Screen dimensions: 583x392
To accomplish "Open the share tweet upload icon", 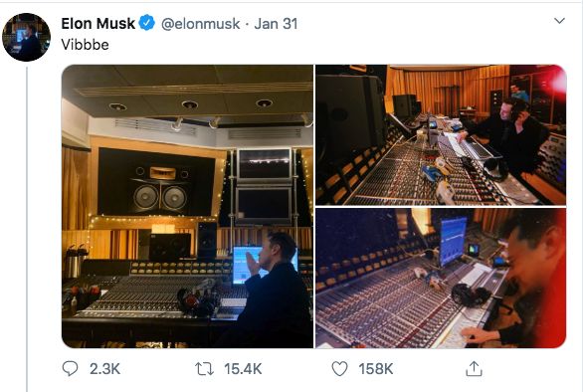I will click(474, 368).
